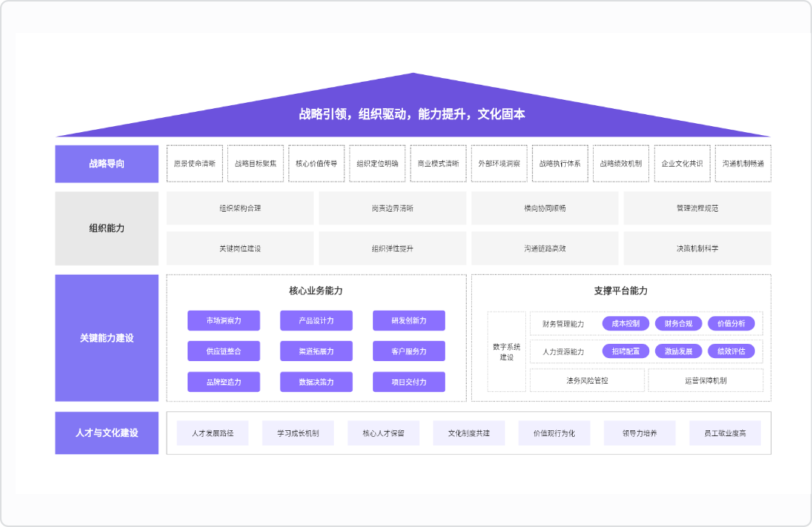Click the 激励发展 pill tag

click(x=678, y=351)
